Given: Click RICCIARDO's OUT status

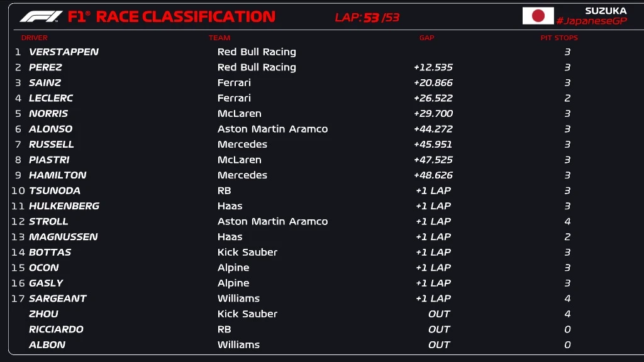Looking at the screenshot, I should pyautogui.click(x=439, y=329).
